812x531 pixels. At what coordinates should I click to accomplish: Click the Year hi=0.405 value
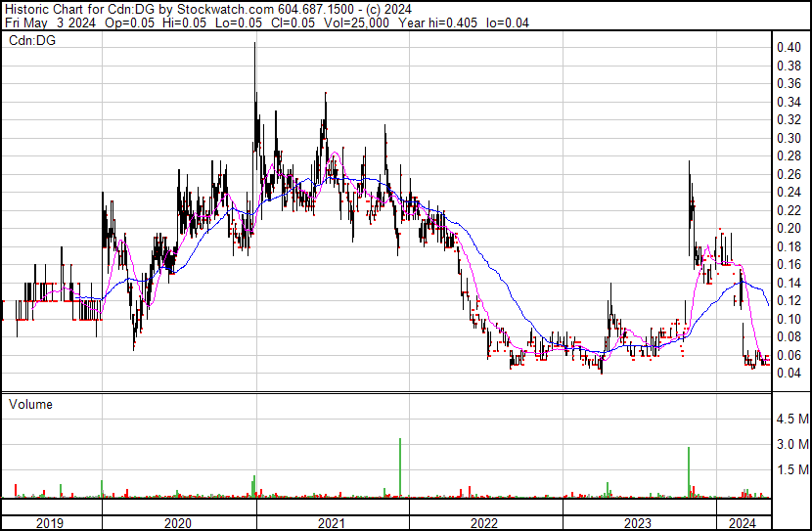click(437, 22)
